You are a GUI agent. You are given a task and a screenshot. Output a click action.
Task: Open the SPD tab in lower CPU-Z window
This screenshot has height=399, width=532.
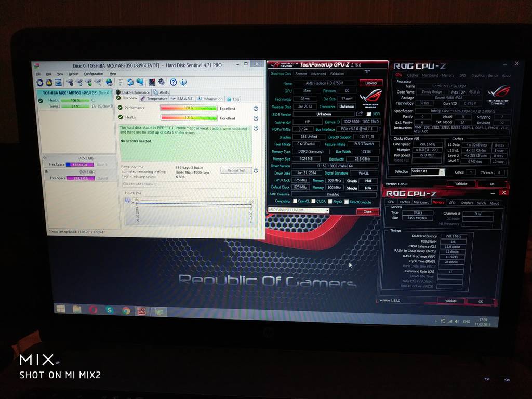[453, 203]
